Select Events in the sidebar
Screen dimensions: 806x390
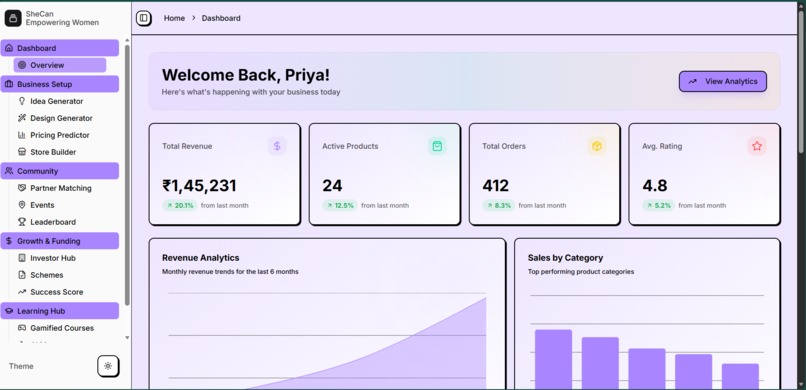[60, 205]
